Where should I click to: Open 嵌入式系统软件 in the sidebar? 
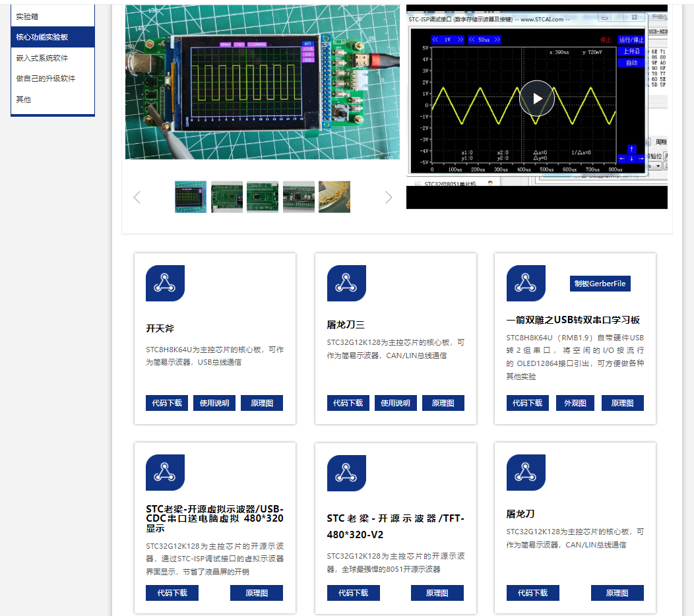[x=53, y=58]
